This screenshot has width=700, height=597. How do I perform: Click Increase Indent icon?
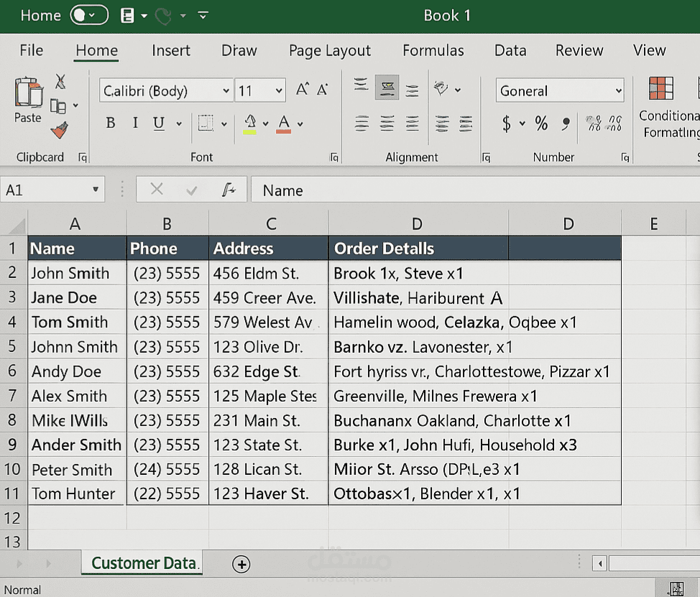point(465,124)
